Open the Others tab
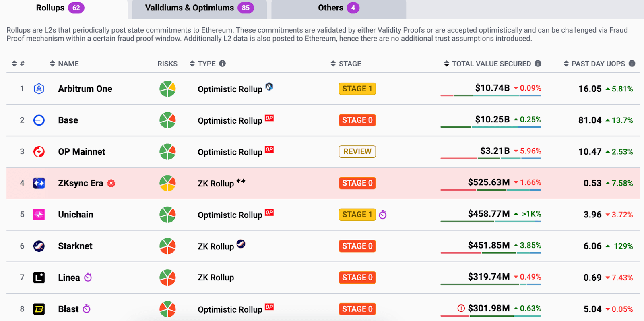This screenshot has height=321, width=644. click(339, 8)
